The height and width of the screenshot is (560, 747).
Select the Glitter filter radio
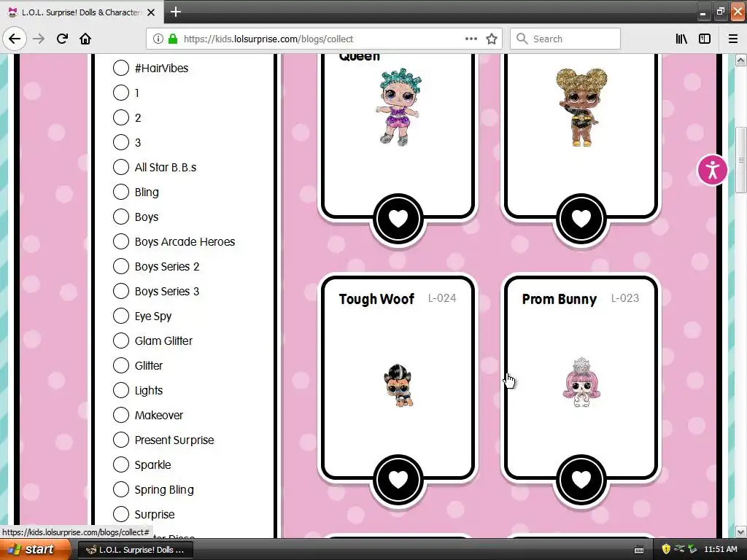tap(121, 365)
